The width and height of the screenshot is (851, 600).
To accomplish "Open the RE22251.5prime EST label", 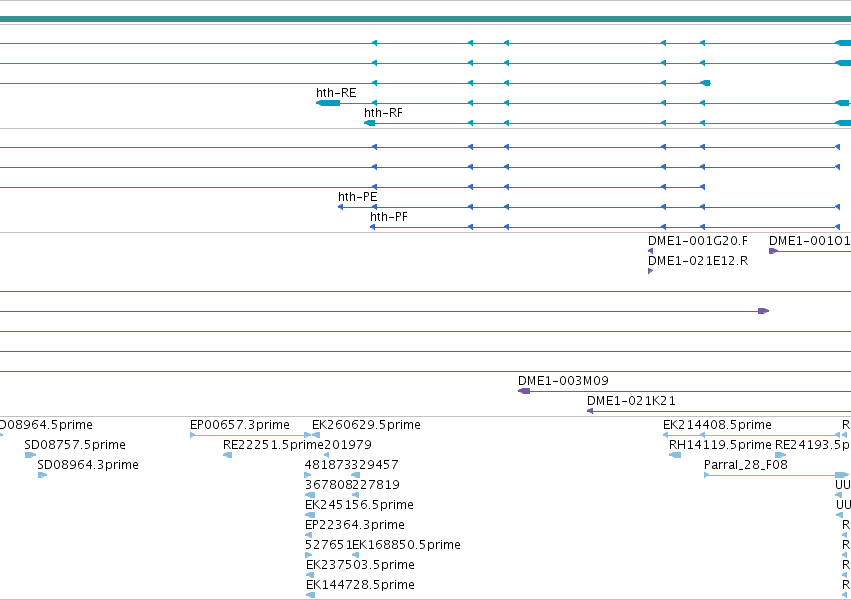I will point(273,445).
